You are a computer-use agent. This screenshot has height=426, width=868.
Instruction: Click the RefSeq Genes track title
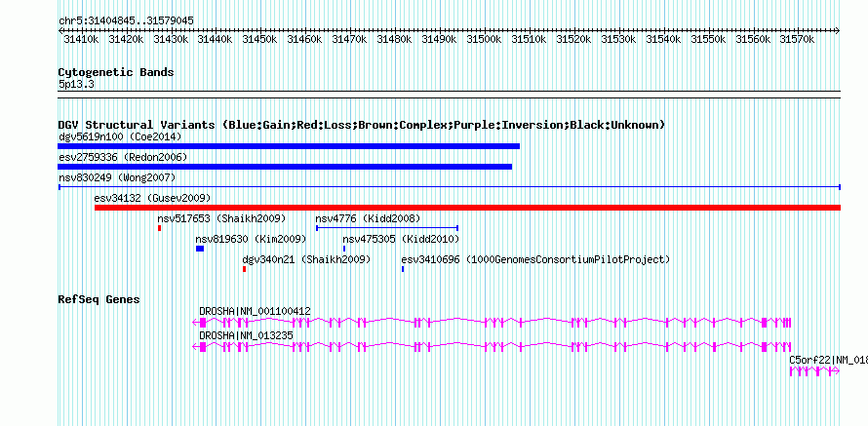(x=99, y=300)
